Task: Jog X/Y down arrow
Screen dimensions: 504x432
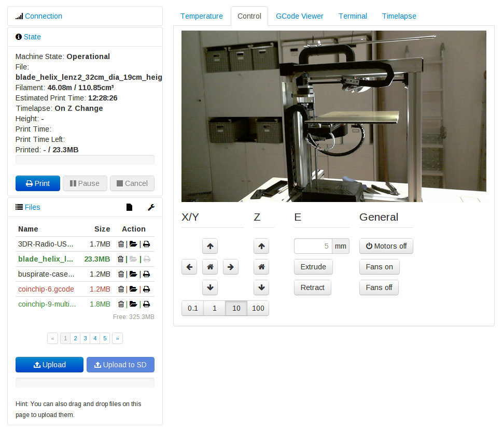Action: click(210, 287)
